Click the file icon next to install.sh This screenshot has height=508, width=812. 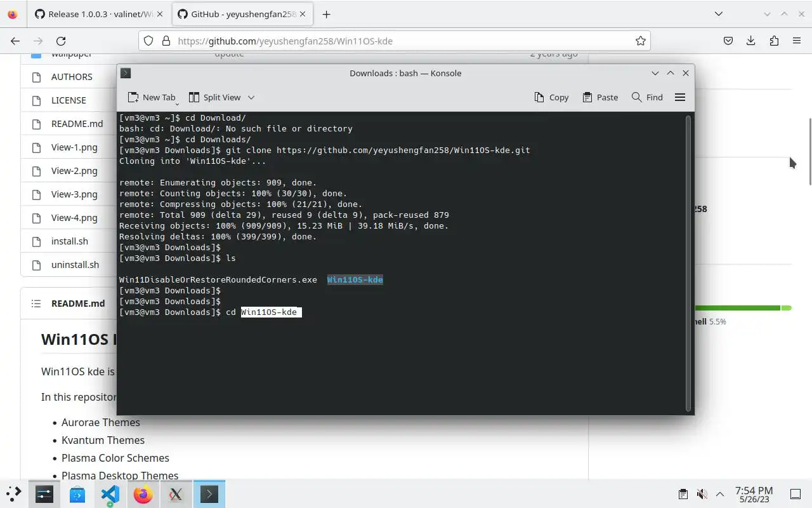(x=36, y=241)
